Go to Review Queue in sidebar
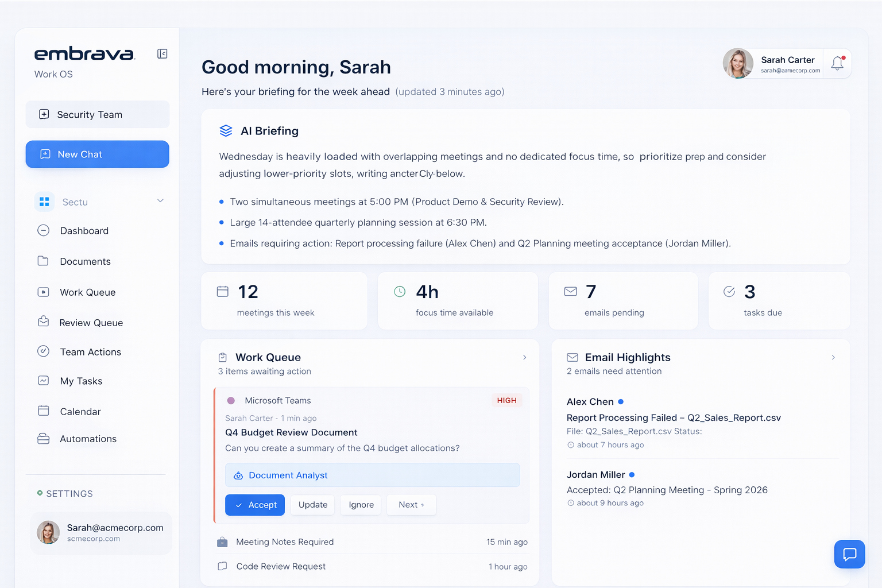 pyautogui.click(x=91, y=323)
